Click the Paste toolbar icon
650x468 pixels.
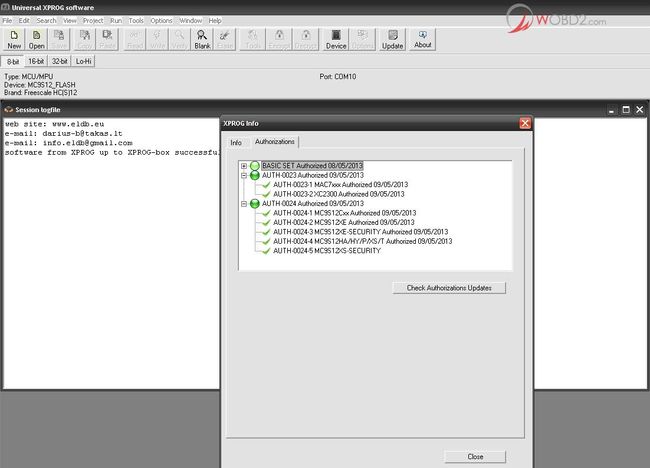pyautogui.click(x=107, y=39)
